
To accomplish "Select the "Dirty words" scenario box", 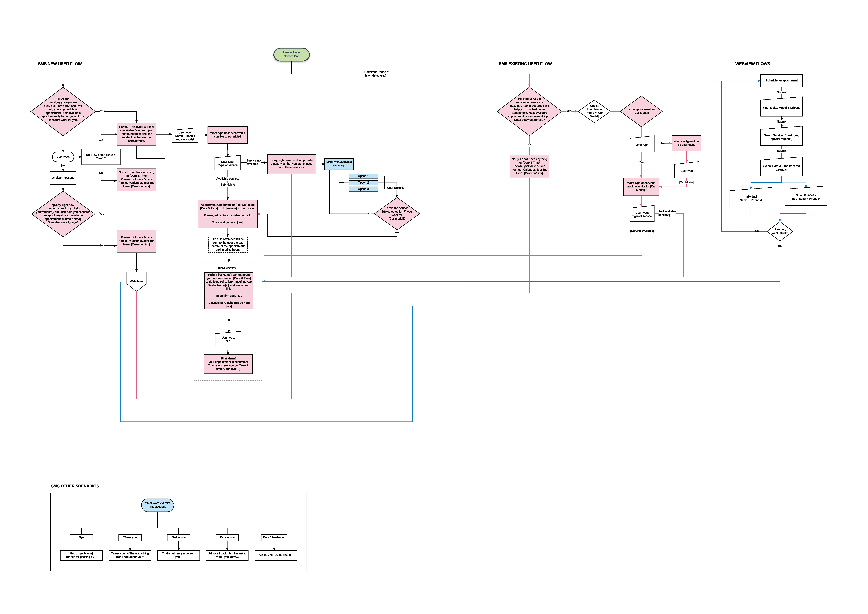I will 227,538.
